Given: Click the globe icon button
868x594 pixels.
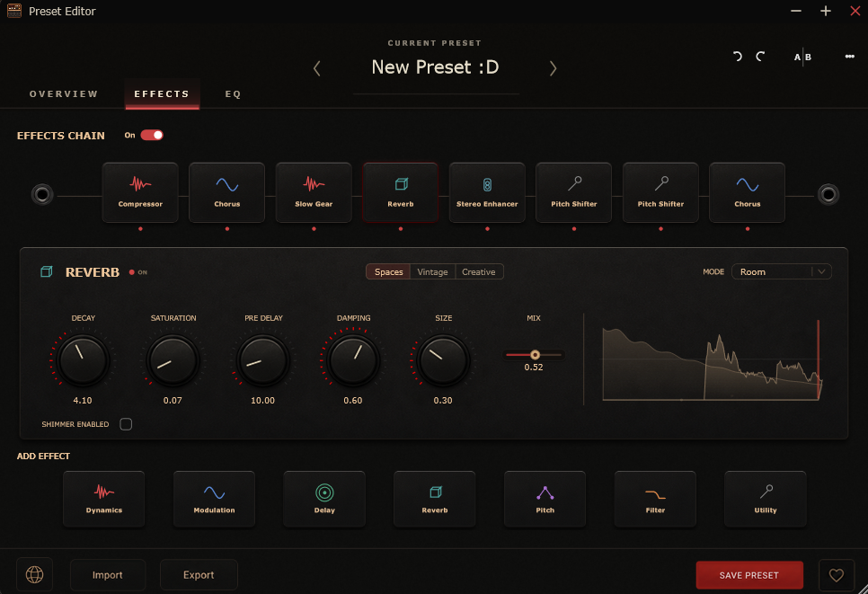Looking at the screenshot, I should 34,574.
